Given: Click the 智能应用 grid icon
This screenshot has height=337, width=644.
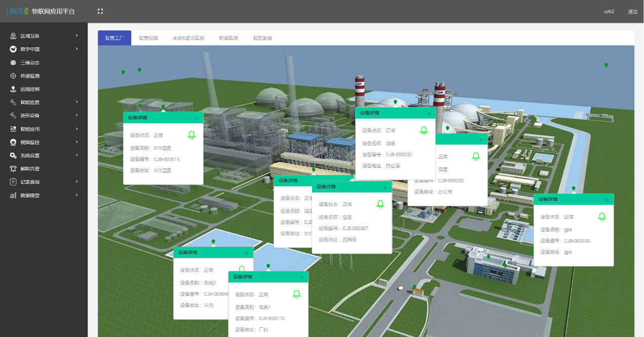Looking at the screenshot, I should pos(13,129).
